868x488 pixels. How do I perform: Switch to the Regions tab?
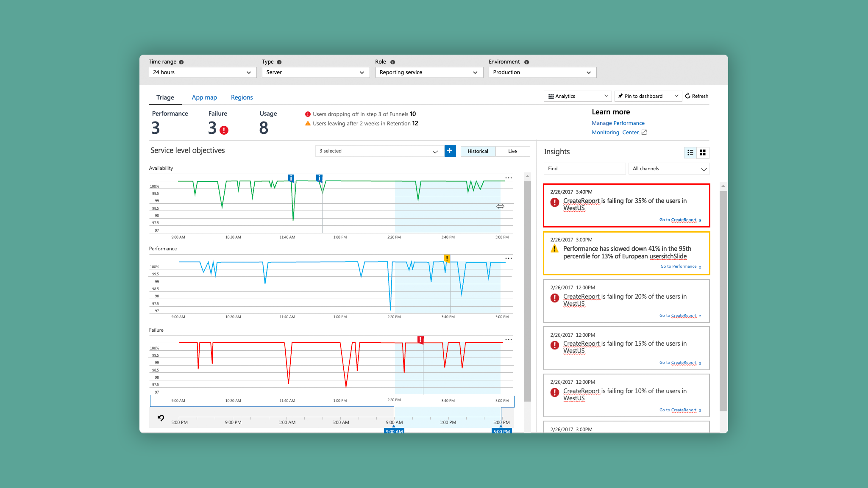[x=242, y=97]
